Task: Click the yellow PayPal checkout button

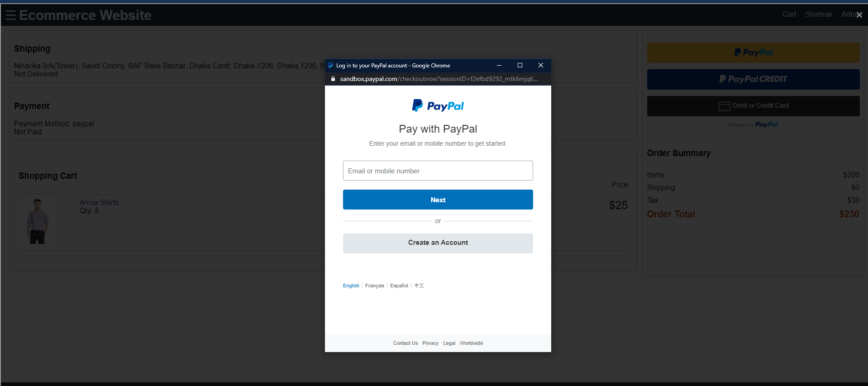Action: [x=753, y=52]
